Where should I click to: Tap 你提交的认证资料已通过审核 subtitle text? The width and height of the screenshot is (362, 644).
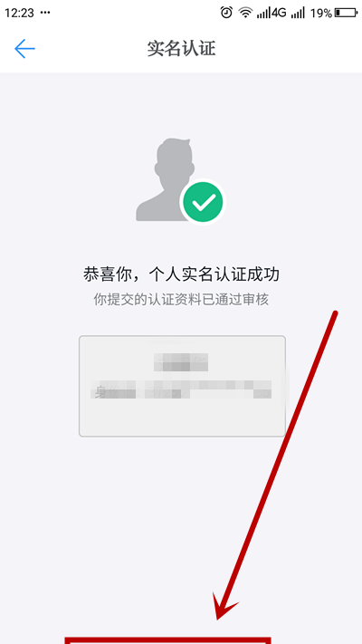[x=181, y=299]
